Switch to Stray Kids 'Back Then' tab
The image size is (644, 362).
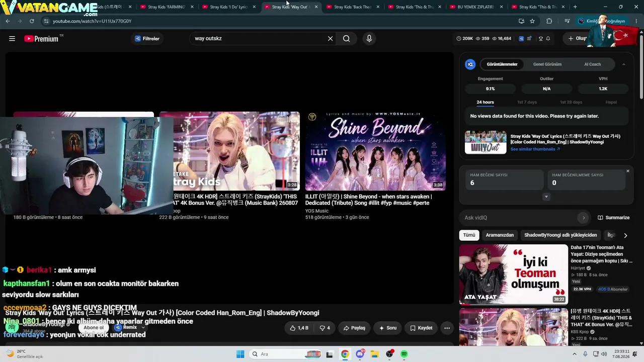pos(353,7)
